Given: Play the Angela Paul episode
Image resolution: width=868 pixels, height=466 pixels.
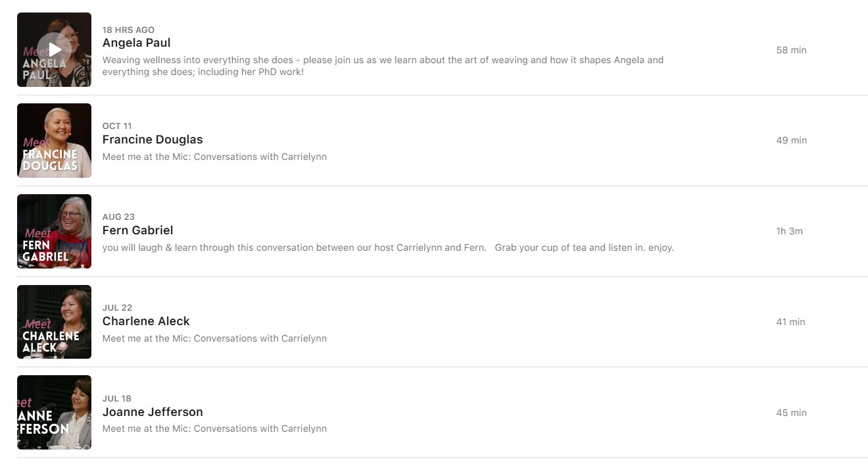Looking at the screenshot, I should click(x=55, y=50).
